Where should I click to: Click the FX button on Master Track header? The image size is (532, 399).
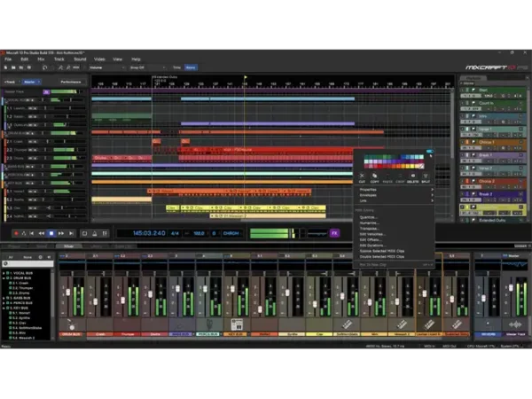(46, 92)
